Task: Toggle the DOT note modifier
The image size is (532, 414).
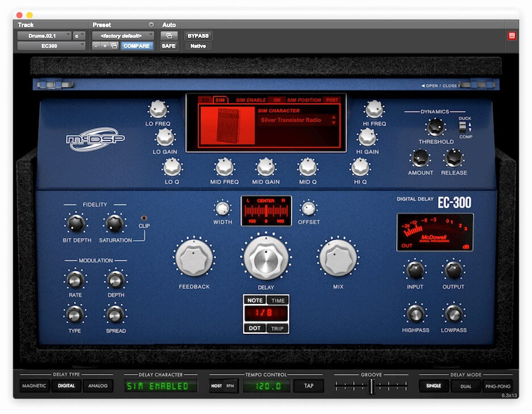Action: point(255,328)
